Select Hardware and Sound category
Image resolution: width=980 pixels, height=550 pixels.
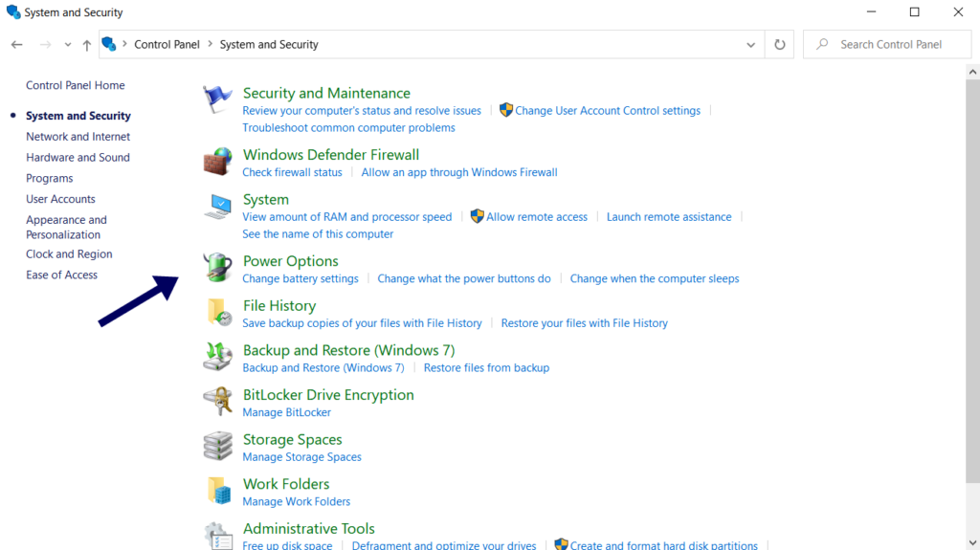pos(78,158)
